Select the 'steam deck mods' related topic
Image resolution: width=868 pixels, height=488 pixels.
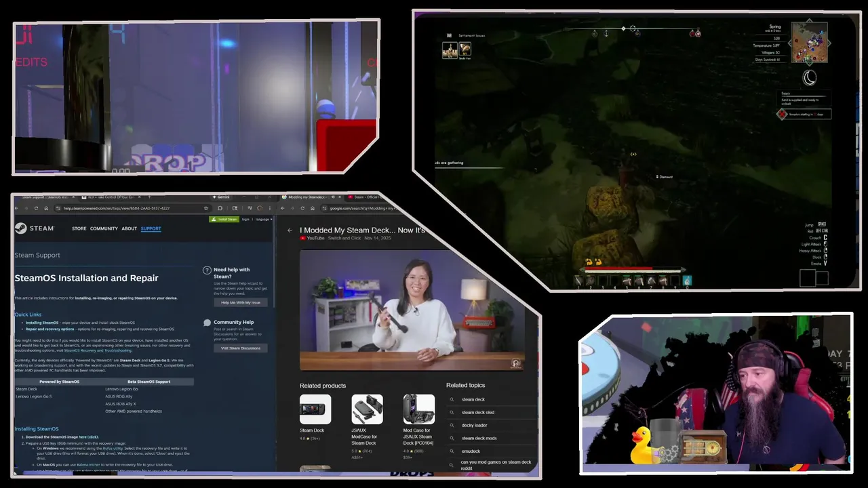[479, 438]
